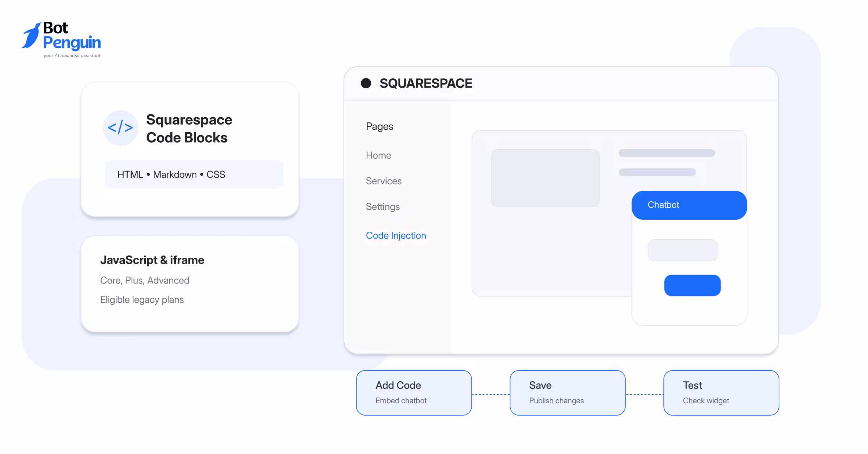
Task: Click the JavaScript & iframe heading
Action: (x=152, y=260)
